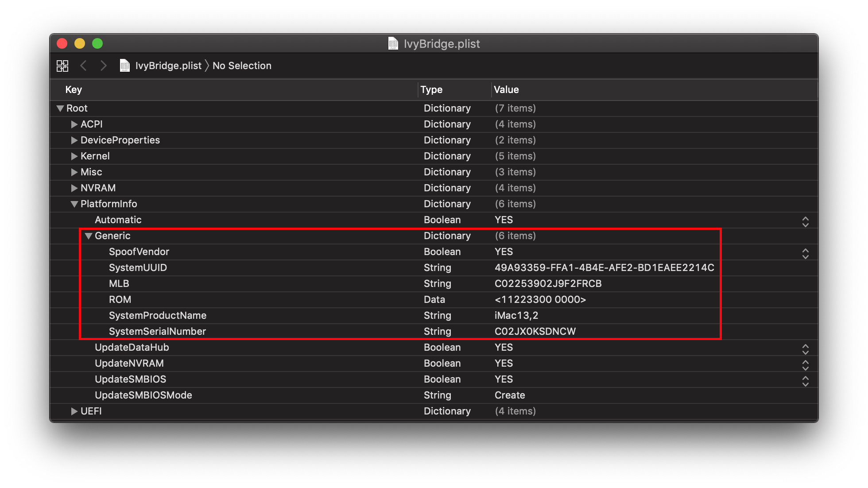Collapse the PlatformInfo disclosure triangle
Screen dimensions: 868x488
(x=74, y=204)
